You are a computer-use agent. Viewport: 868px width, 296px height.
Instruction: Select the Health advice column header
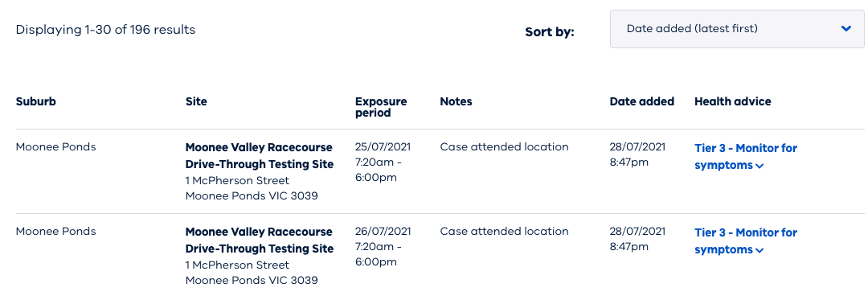pos(732,101)
